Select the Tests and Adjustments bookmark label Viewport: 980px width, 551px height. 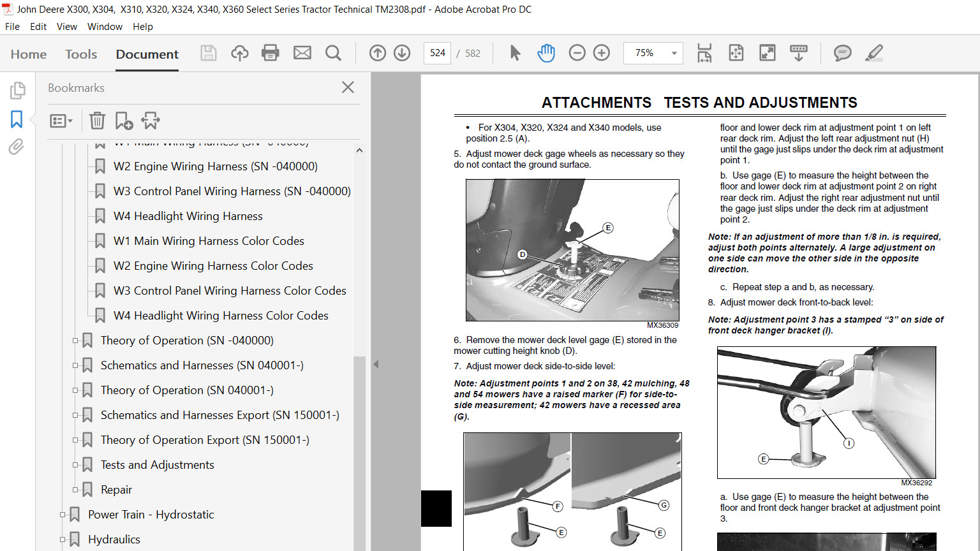pos(158,465)
